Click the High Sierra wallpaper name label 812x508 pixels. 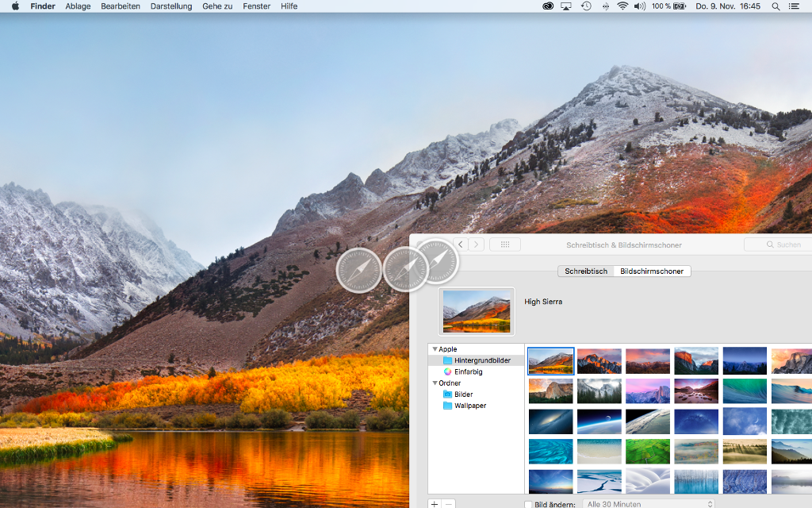click(543, 302)
